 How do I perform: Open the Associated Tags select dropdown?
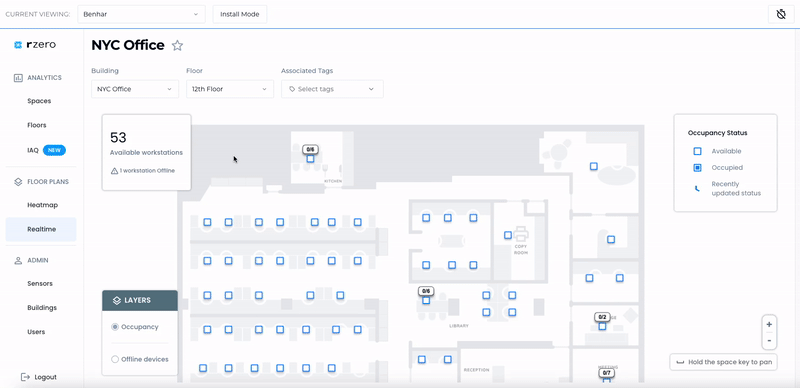tap(332, 89)
